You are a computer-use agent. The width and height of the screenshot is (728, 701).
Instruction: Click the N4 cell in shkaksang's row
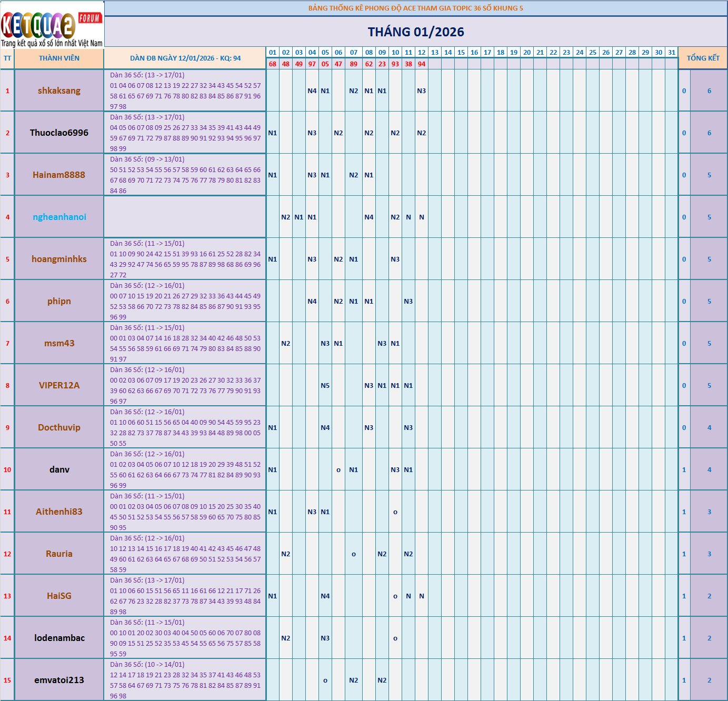[x=312, y=91]
